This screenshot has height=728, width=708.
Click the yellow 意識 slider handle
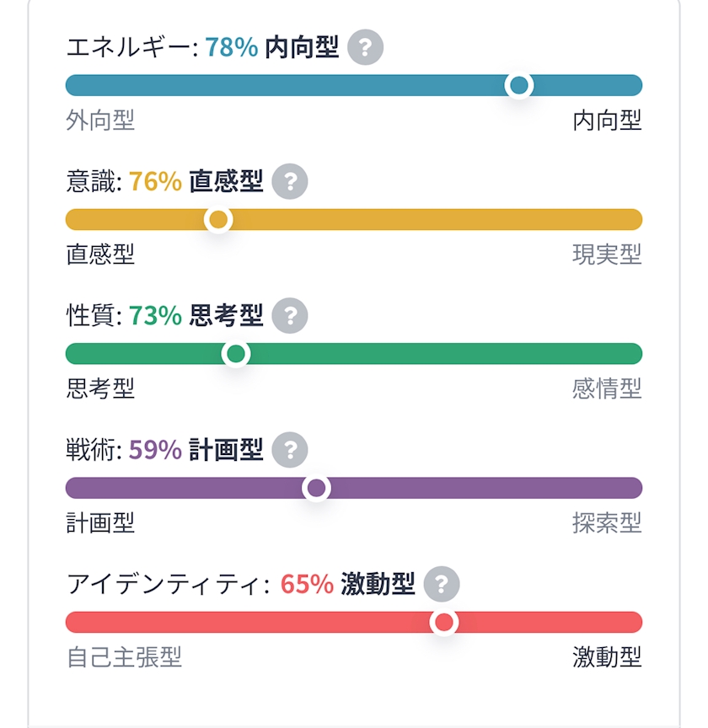(218, 219)
